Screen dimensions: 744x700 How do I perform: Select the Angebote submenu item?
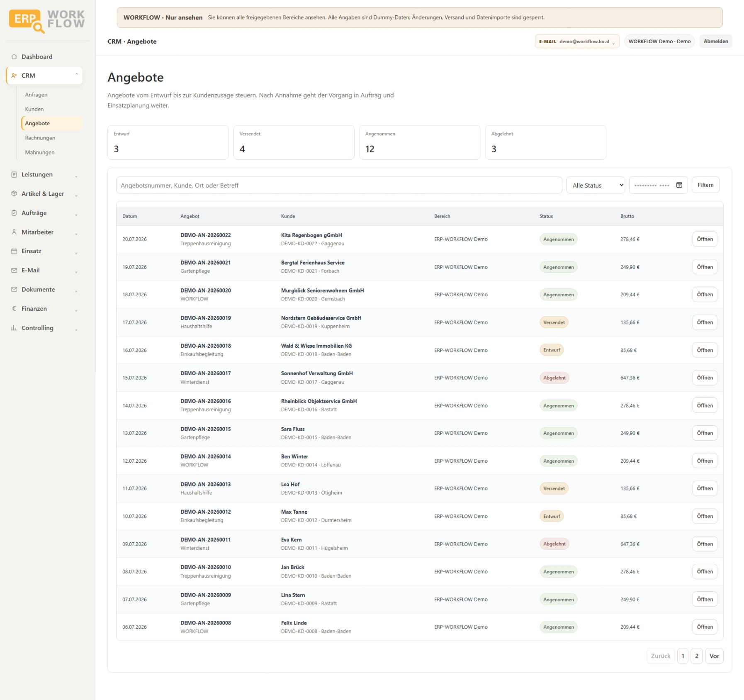pyautogui.click(x=52, y=123)
